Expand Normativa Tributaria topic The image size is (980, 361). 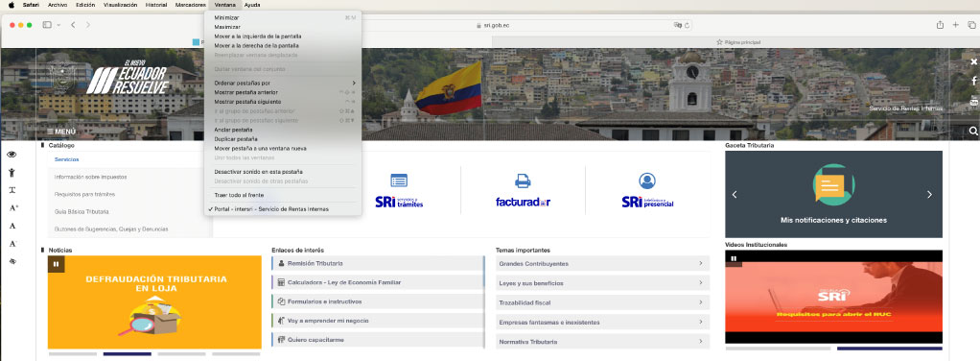pyautogui.click(x=602, y=342)
